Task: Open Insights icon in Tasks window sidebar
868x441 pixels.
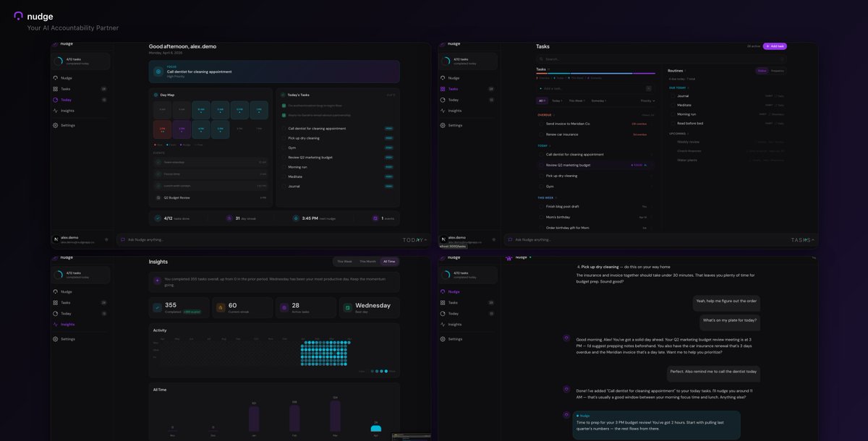Action: (443, 111)
